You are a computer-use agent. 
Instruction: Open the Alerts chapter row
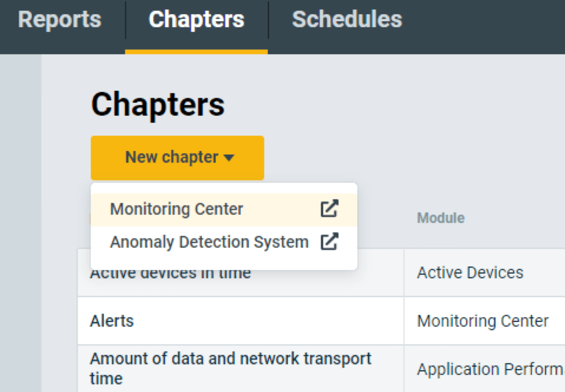[x=112, y=321]
